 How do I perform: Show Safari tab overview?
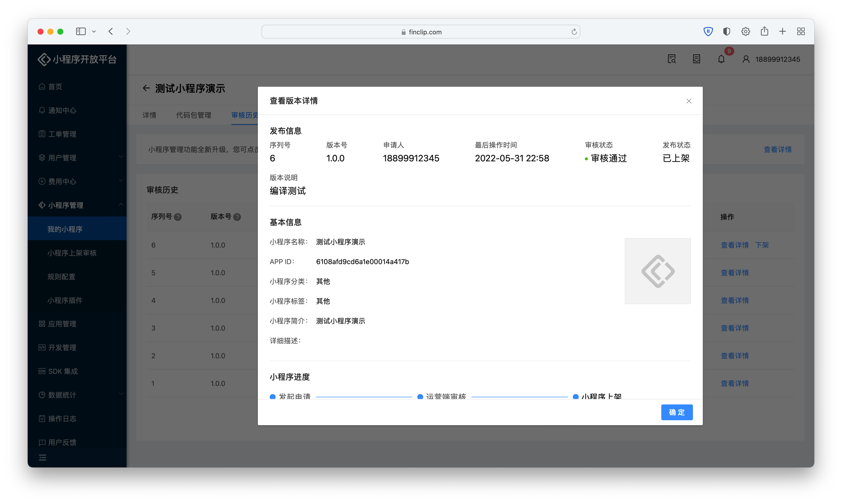click(x=801, y=31)
